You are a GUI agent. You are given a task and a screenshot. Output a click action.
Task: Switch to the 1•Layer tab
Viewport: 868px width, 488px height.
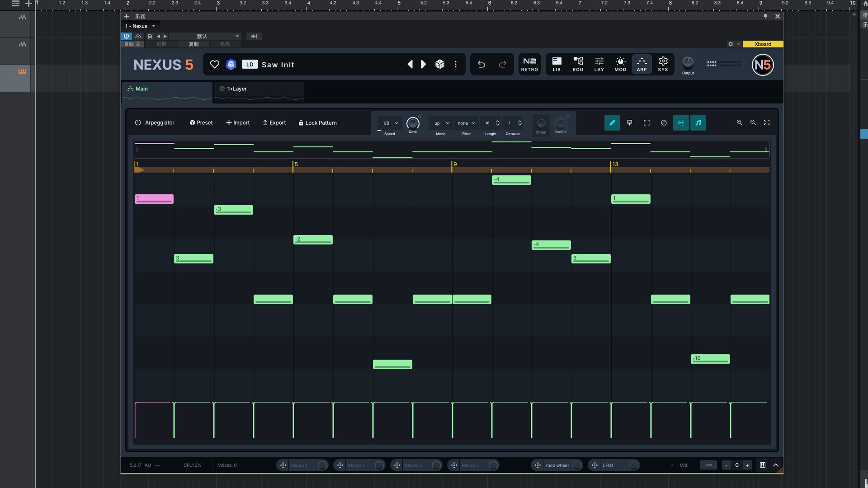pyautogui.click(x=259, y=92)
